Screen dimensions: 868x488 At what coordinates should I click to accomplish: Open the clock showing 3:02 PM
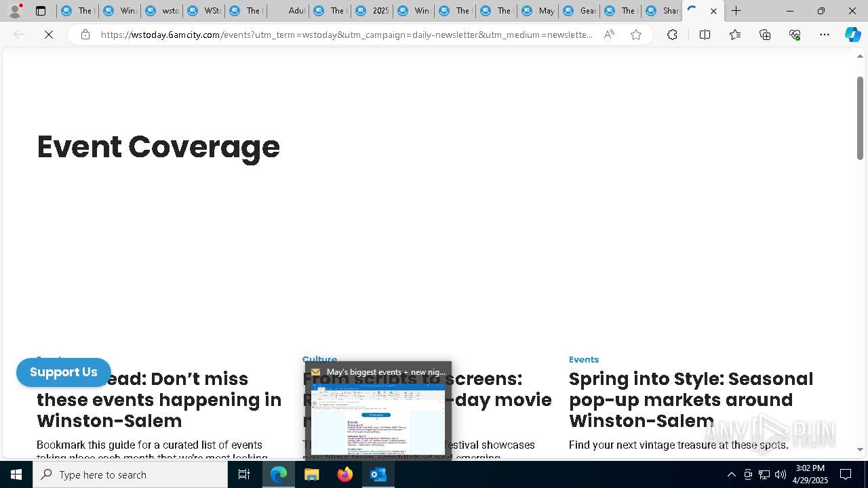tap(810, 474)
